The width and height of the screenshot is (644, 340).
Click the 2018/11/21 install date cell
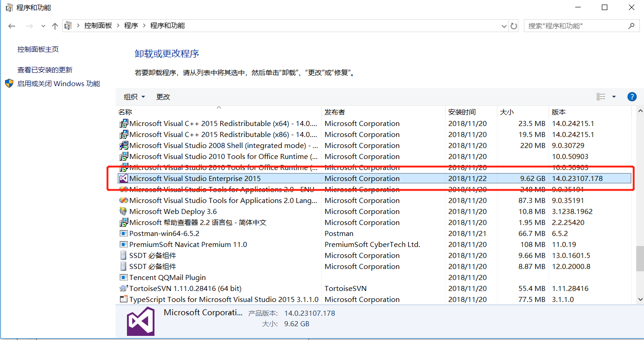coord(468,233)
